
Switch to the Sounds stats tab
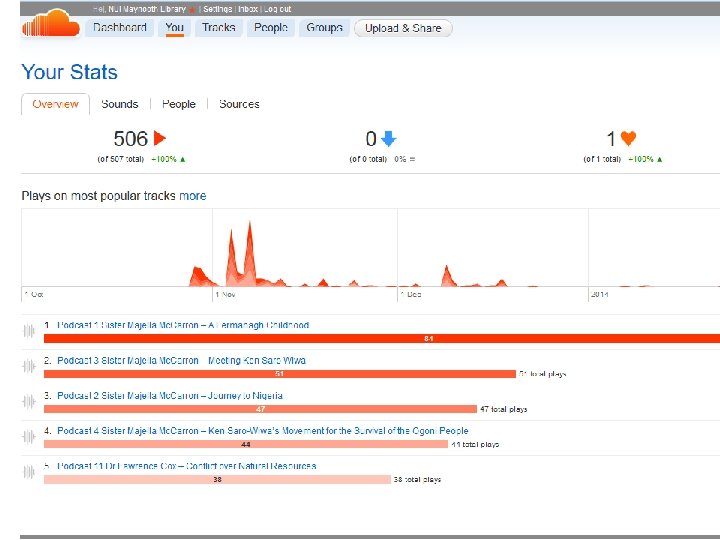click(x=119, y=104)
